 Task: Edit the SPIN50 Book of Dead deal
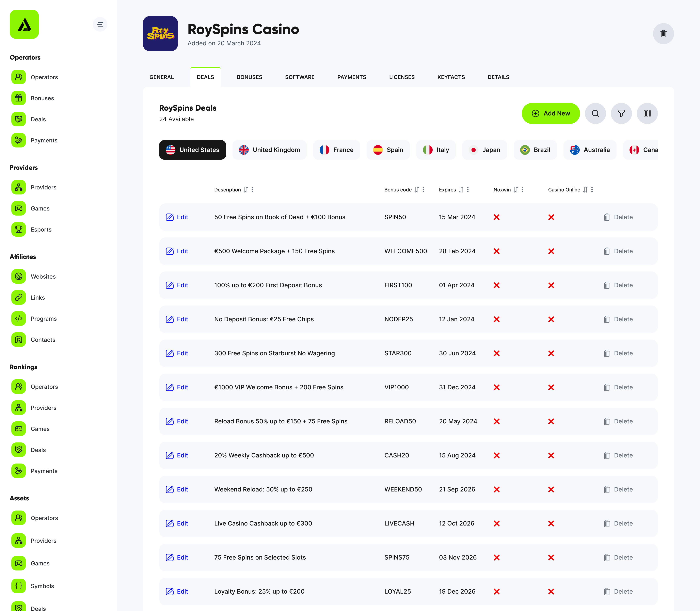[x=177, y=217]
